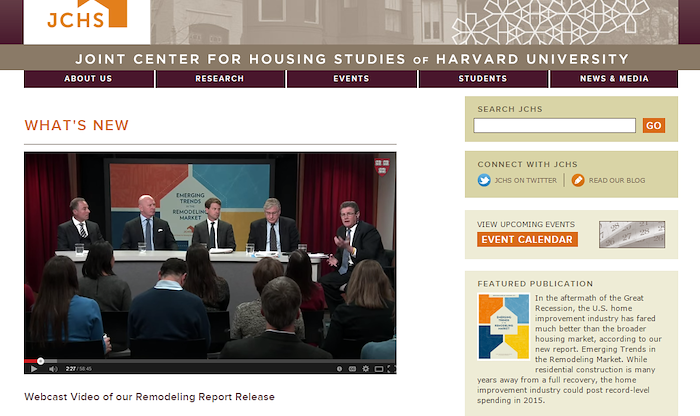700x416 pixels.
Task: Click the video timestamp 2:27
Action: coord(71,369)
